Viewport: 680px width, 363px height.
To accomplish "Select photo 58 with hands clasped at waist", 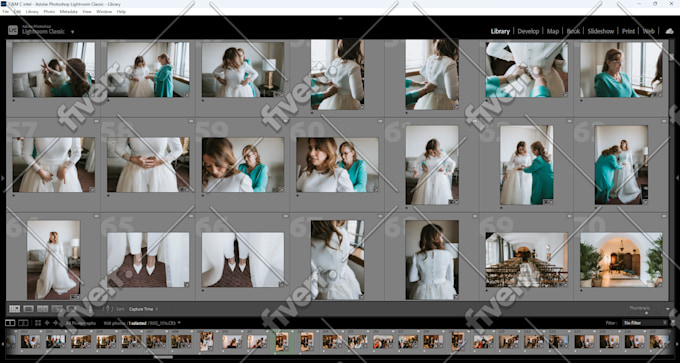I will click(148, 165).
